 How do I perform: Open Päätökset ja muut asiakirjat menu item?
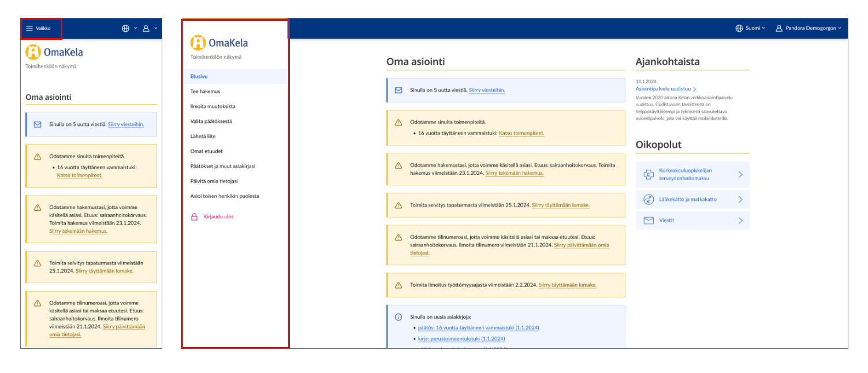point(222,166)
